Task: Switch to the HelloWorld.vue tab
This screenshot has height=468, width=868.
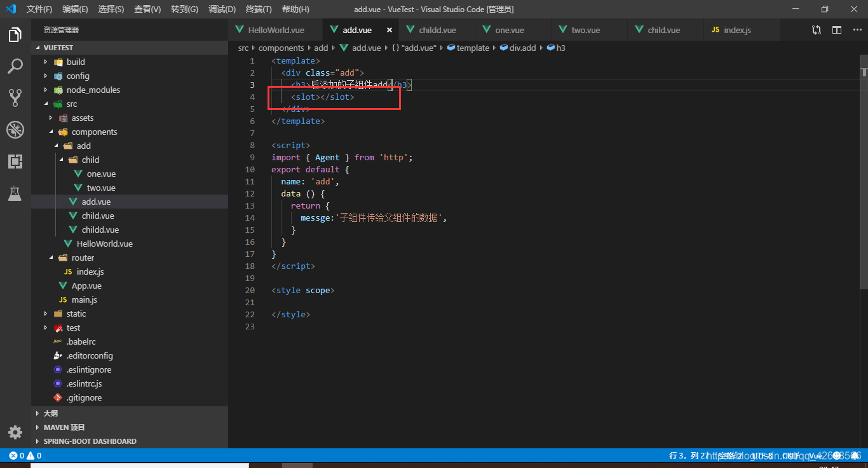Action: 276,30
